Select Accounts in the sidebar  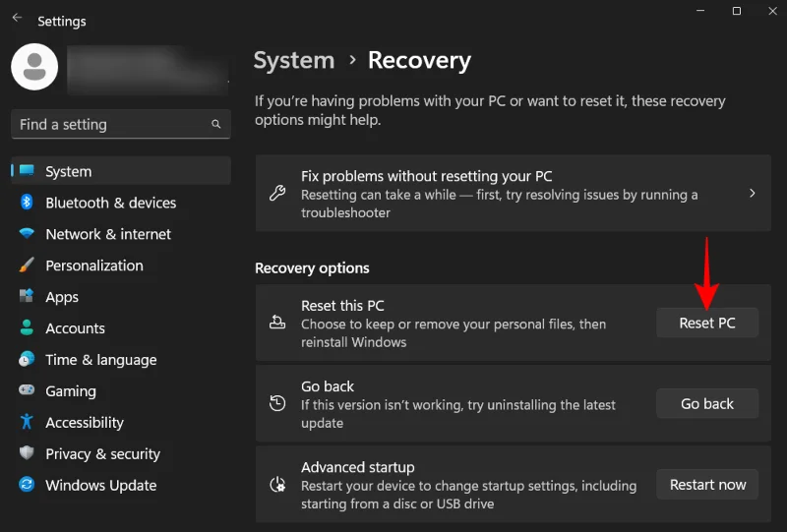coord(121,327)
